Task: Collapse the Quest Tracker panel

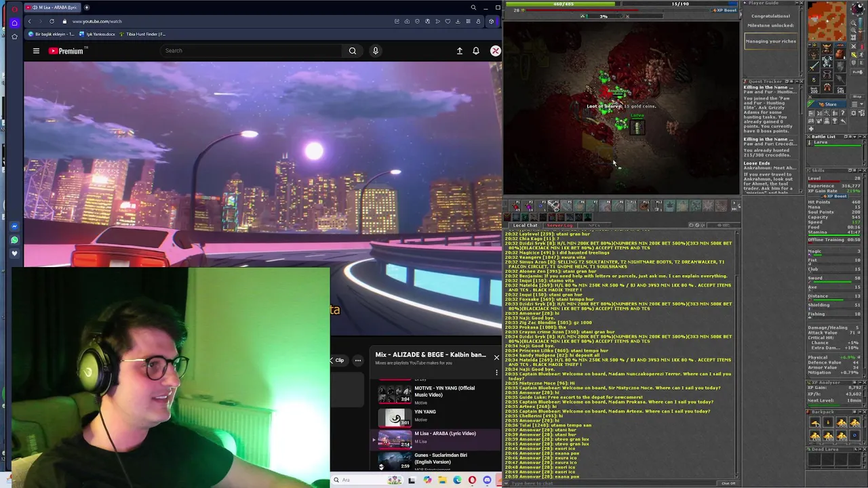Action: (797, 81)
